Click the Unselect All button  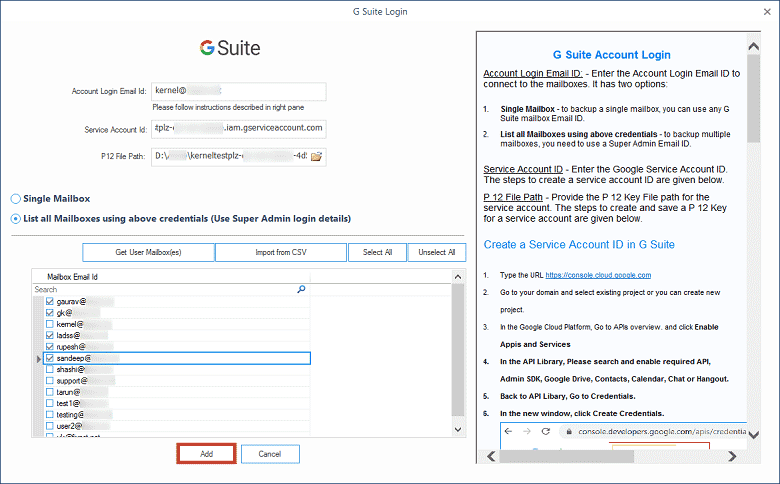[437, 252]
